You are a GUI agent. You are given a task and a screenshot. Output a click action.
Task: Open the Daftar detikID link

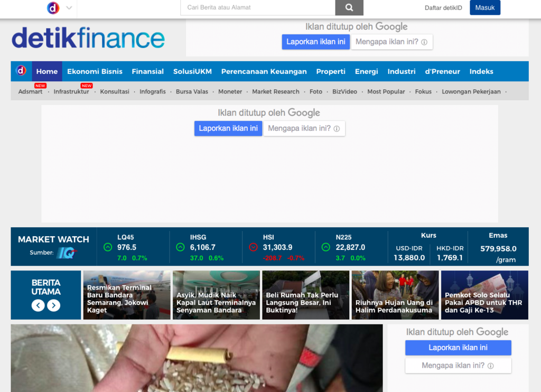tap(443, 7)
